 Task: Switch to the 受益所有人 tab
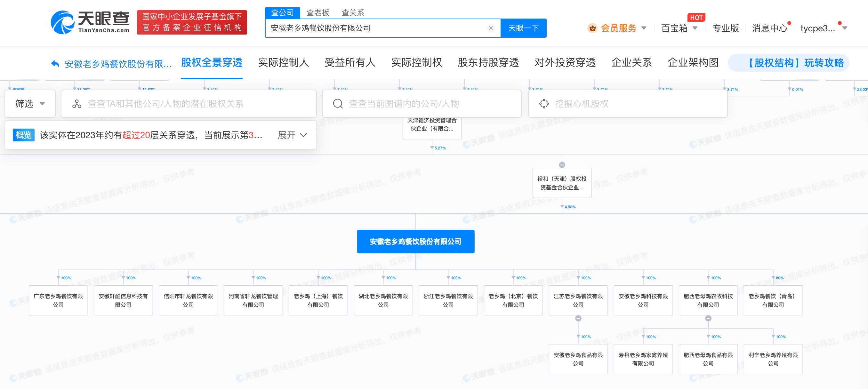click(350, 63)
